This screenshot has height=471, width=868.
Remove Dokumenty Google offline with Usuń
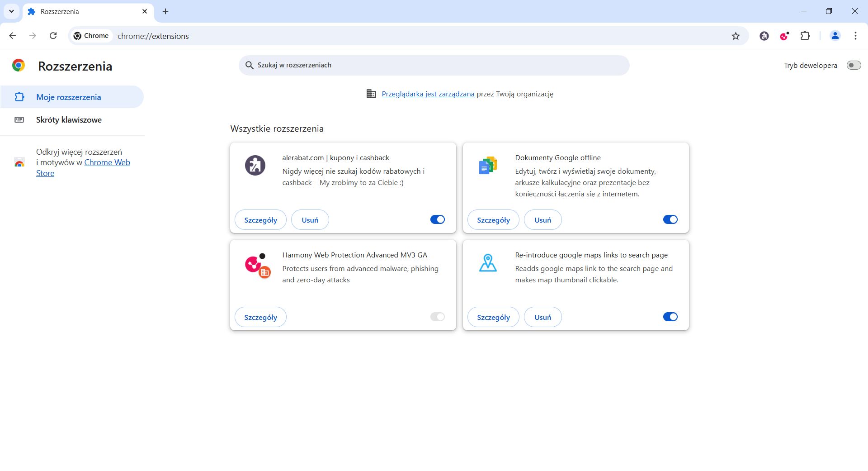coord(543,220)
